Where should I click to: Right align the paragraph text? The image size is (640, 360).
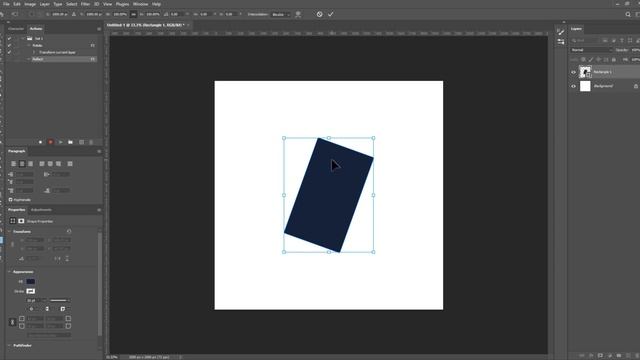30,164
